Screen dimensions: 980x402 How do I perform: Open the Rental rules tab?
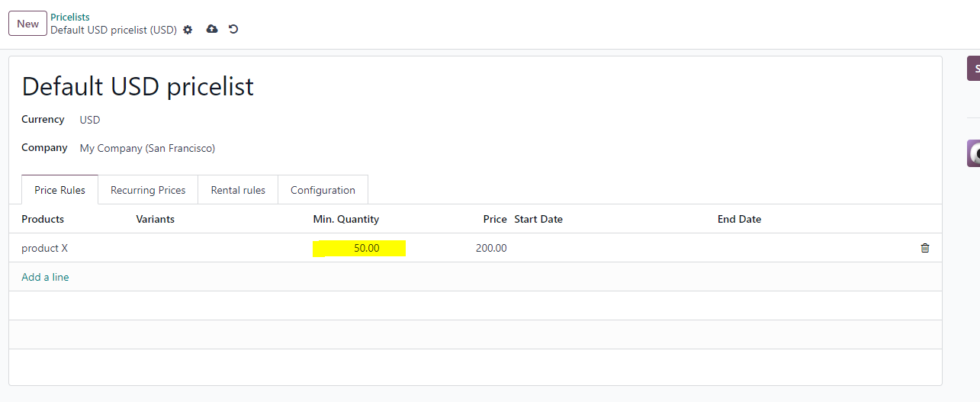(238, 190)
